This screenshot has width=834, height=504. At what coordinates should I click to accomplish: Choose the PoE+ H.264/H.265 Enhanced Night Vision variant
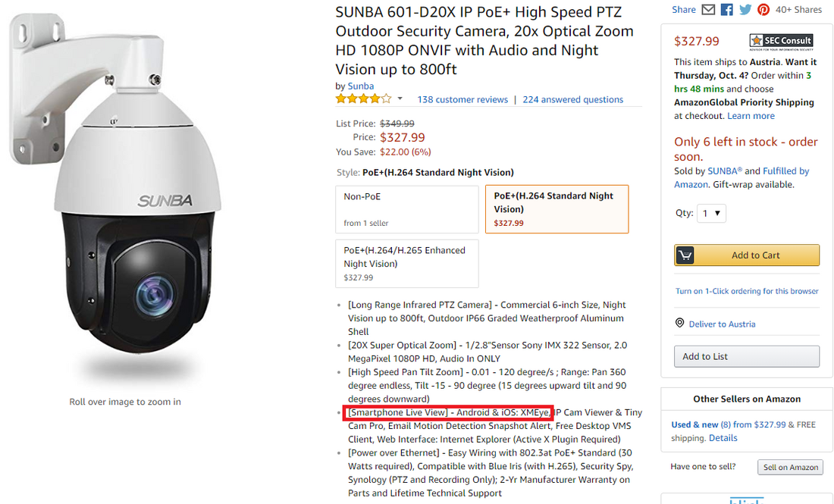[406, 263]
